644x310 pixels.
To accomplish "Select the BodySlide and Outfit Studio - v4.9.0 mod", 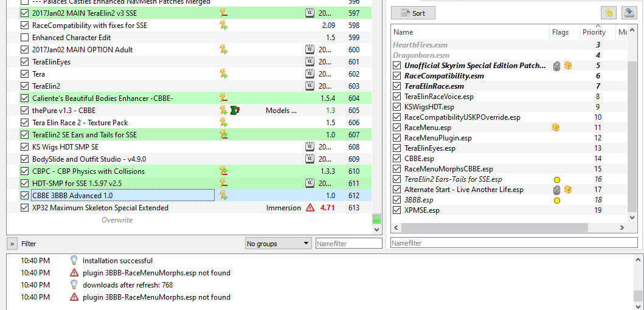I will 189,159.
